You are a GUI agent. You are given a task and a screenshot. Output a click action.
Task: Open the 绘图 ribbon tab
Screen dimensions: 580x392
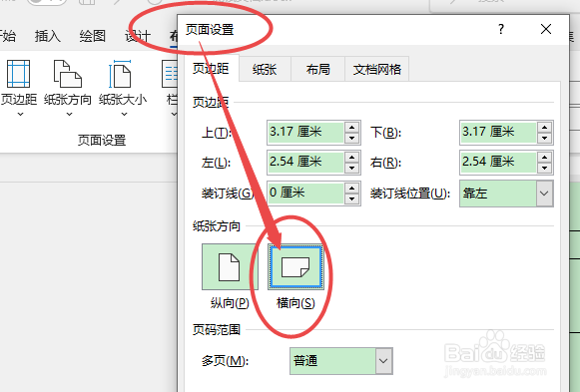(x=92, y=36)
